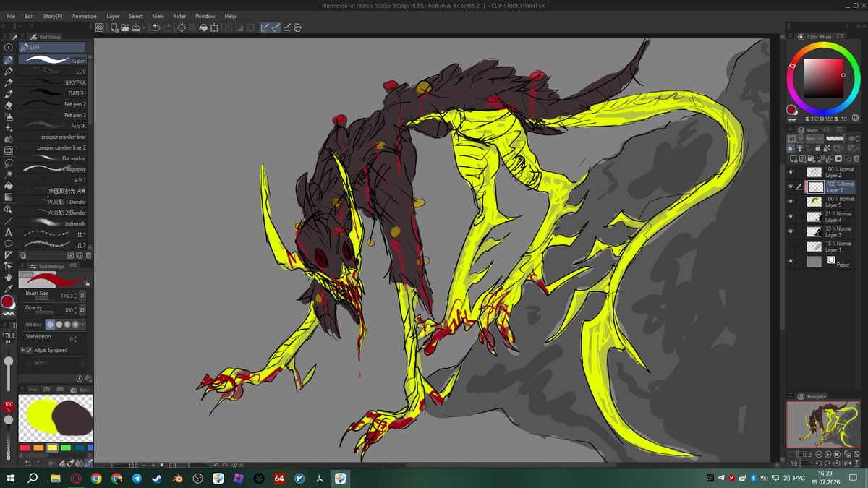The height and width of the screenshot is (488, 868).
Task: Open the Steam icon in the taskbar
Action: click(157, 479)
